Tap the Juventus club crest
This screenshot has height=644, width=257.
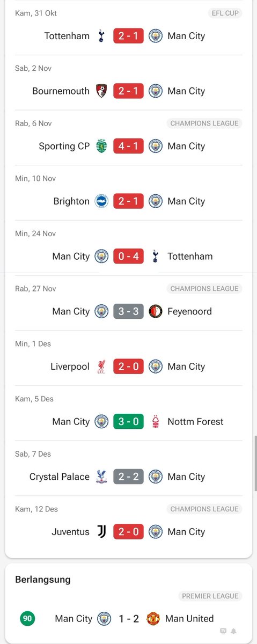tap(101, 532)
